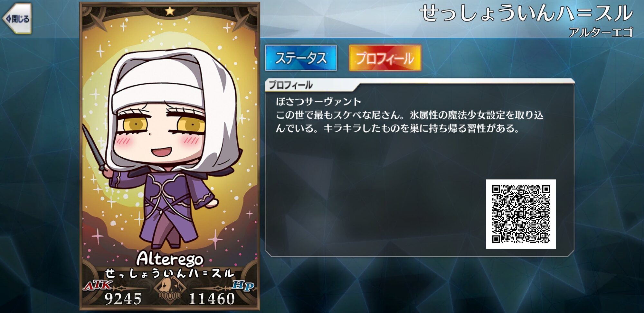Click the ATK value 9245

coord(123,299)
